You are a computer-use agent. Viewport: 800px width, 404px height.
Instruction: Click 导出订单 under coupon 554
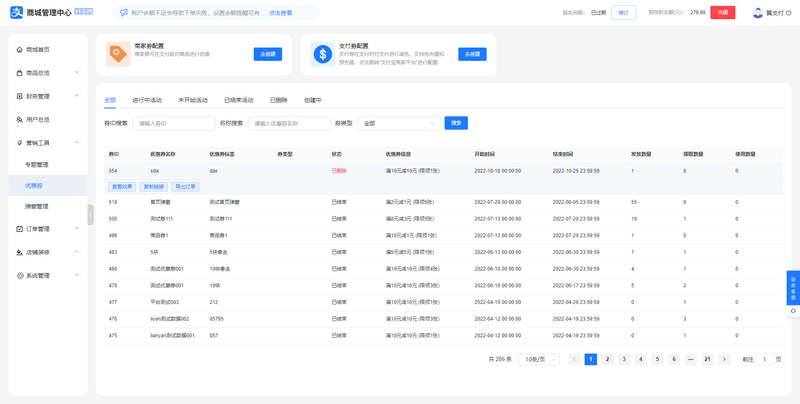(x=185, y=187)
